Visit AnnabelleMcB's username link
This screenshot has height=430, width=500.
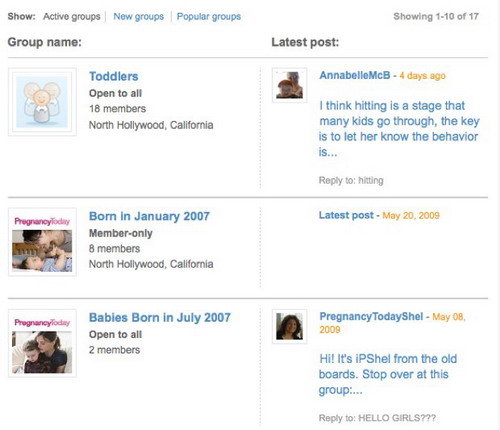[355, 75]
